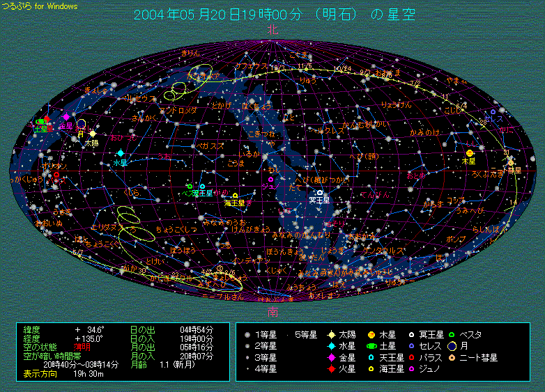Select the おとめ constellation label

(416, 175)
